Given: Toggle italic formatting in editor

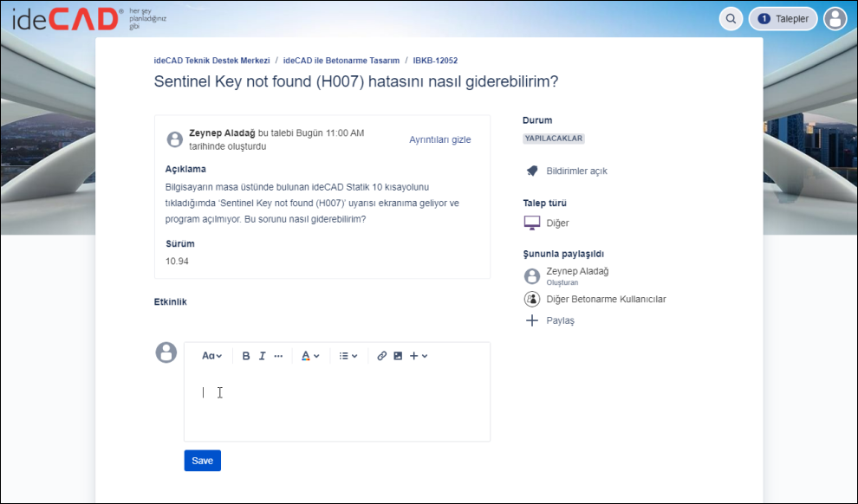Looking at the screenshot, I should pos(262,356).
